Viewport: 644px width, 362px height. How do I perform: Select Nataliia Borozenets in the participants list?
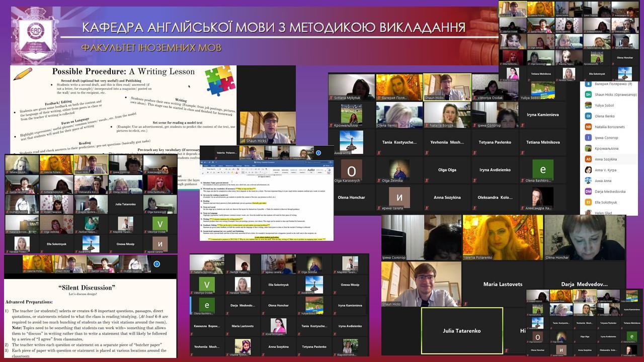tap(609, 127)
